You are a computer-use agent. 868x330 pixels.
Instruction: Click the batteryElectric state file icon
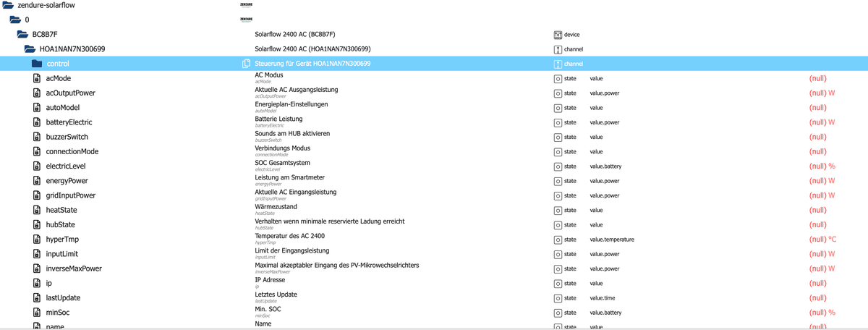(x=37, y=122)
